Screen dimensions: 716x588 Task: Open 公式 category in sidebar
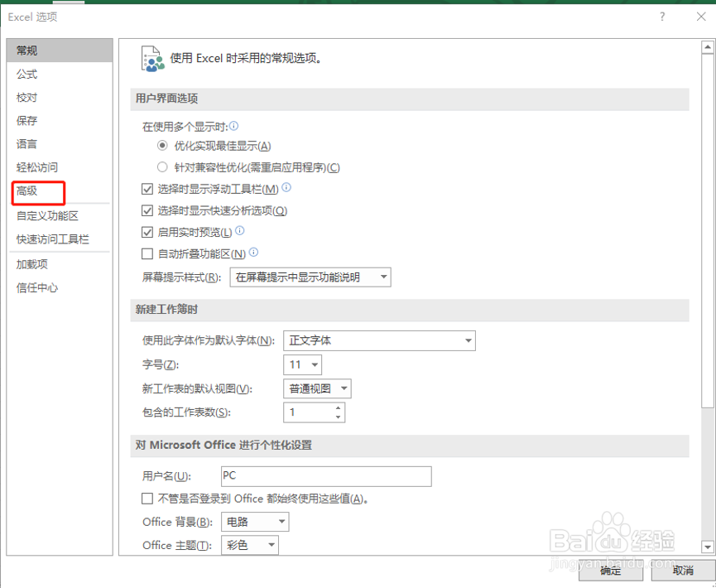click(60, 74)
